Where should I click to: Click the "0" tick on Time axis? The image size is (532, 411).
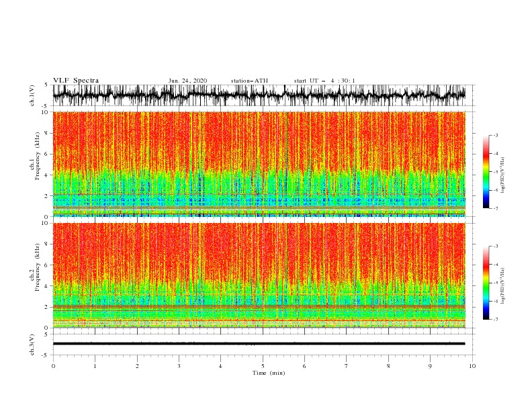pyautogui.click(x=53, y=366)
